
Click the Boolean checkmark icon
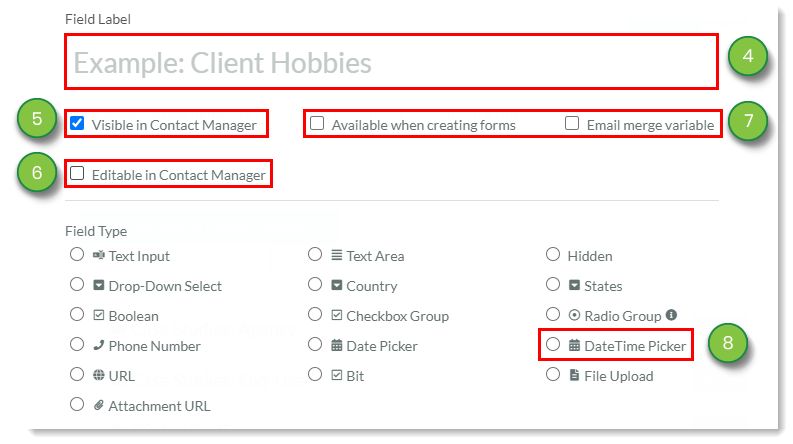tap(99, 315)
